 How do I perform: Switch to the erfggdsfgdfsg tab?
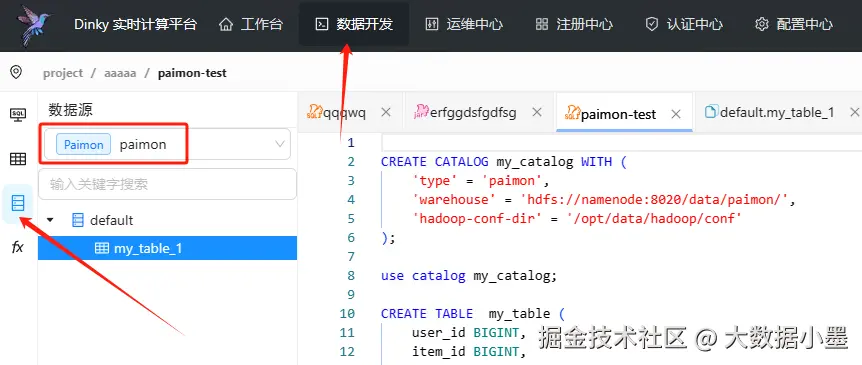click(x=473, y=113)
